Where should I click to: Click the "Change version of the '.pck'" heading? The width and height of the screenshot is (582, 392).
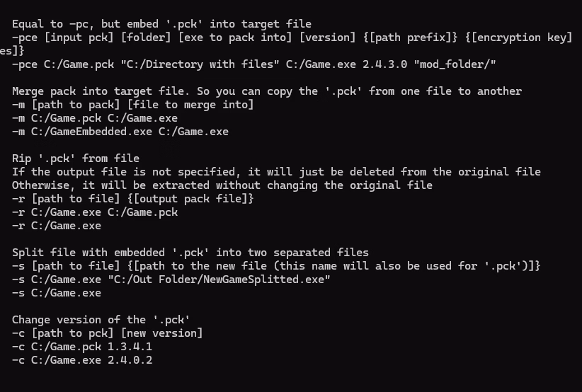click(101, 320)
